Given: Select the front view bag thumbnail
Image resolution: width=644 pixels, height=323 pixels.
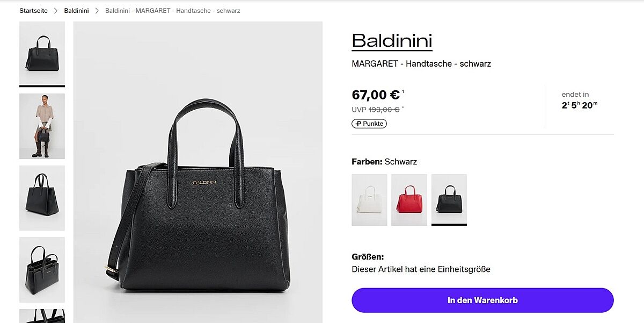Looking at the screenshot, I should [x=42, y=53].
